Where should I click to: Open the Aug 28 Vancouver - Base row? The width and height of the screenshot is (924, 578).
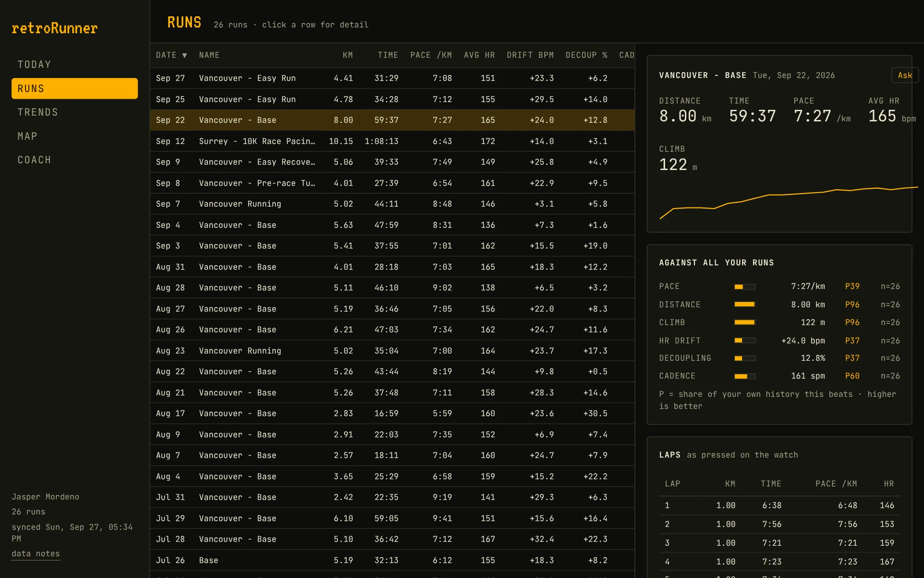[x=392, y=288]
